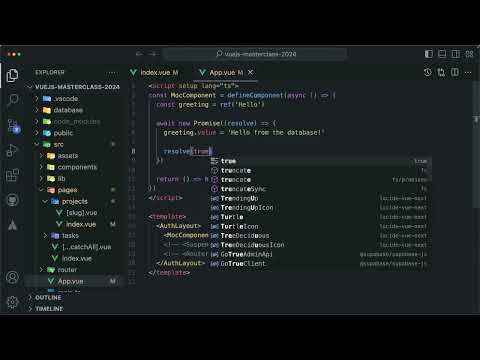Open the Manage gear icon
Viewport: 480px width, 360px height.
(x=12, y=302)
